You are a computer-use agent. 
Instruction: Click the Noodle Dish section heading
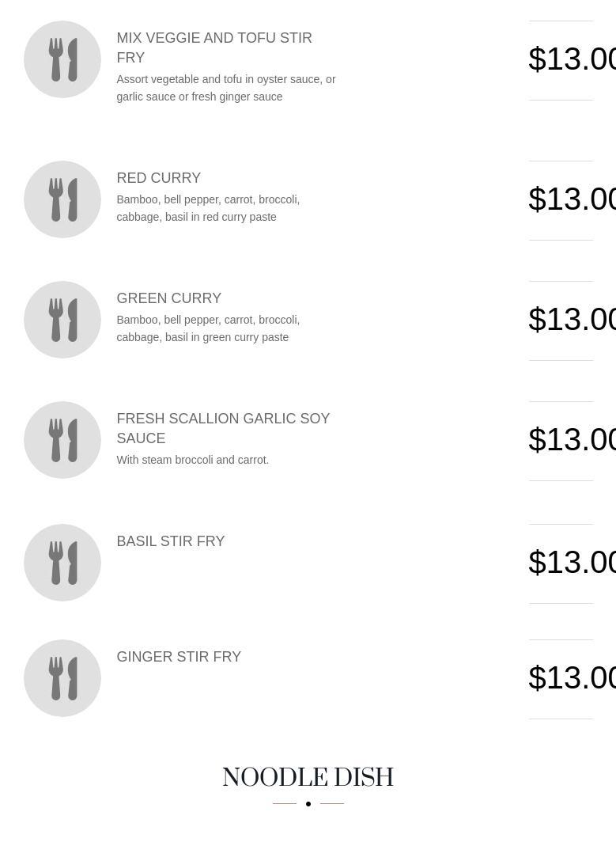point(308,777)
